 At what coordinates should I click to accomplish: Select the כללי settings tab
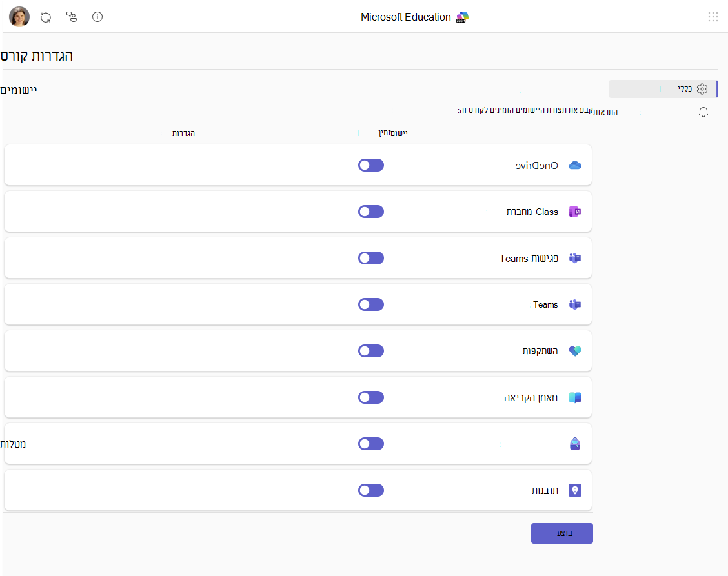click(x=663, y=89)
